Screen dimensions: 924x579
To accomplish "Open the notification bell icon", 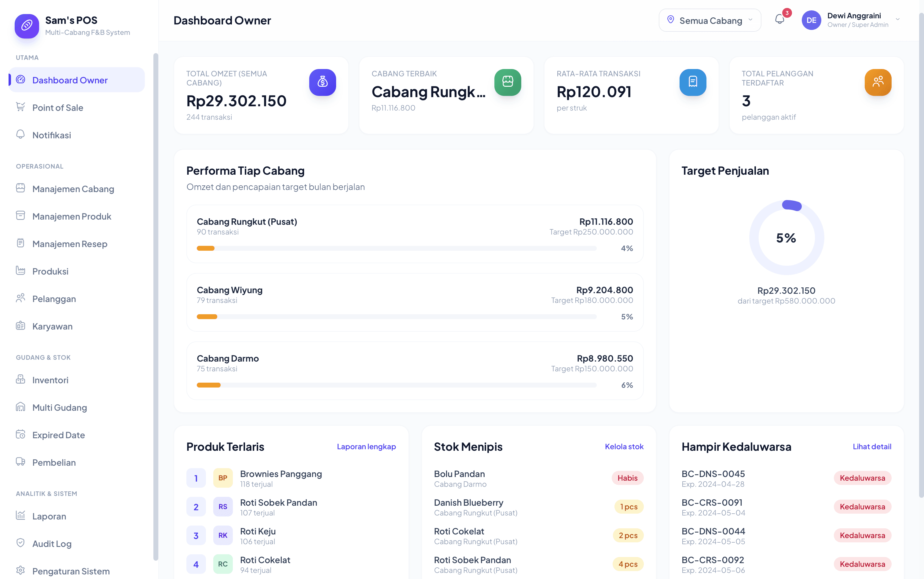I will click(779, 19).
